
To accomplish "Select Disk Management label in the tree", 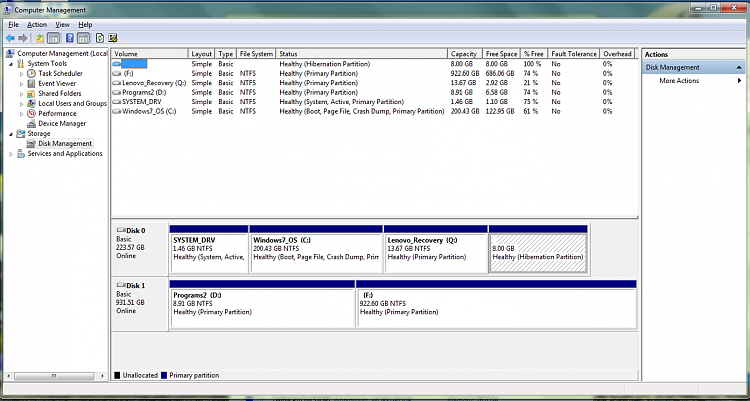I will [65, 144].
